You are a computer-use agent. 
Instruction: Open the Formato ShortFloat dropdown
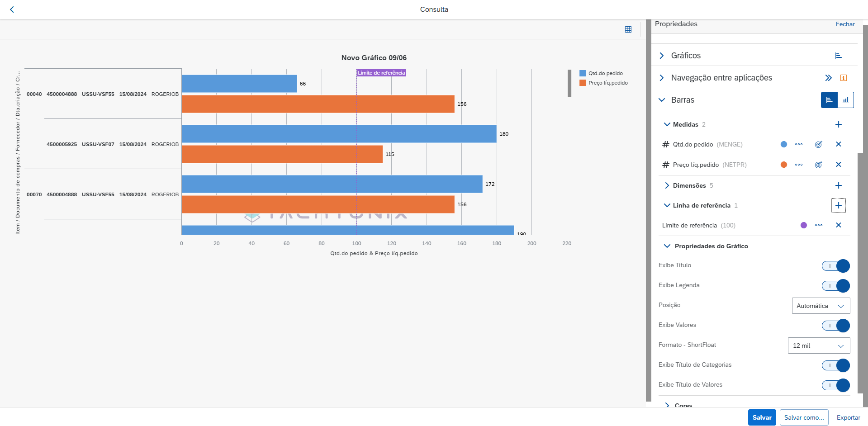pos(819,346)
